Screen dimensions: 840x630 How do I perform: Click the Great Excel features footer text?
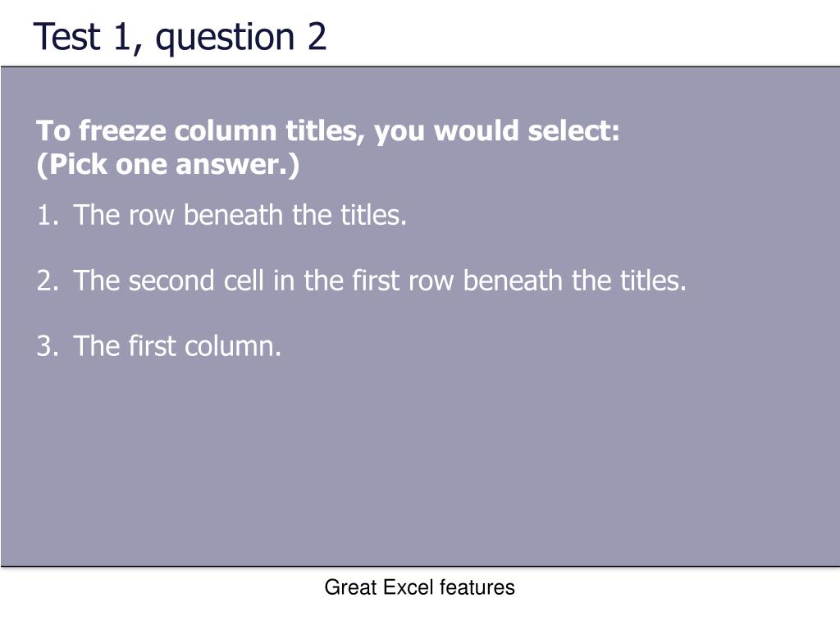coord(419,587)
